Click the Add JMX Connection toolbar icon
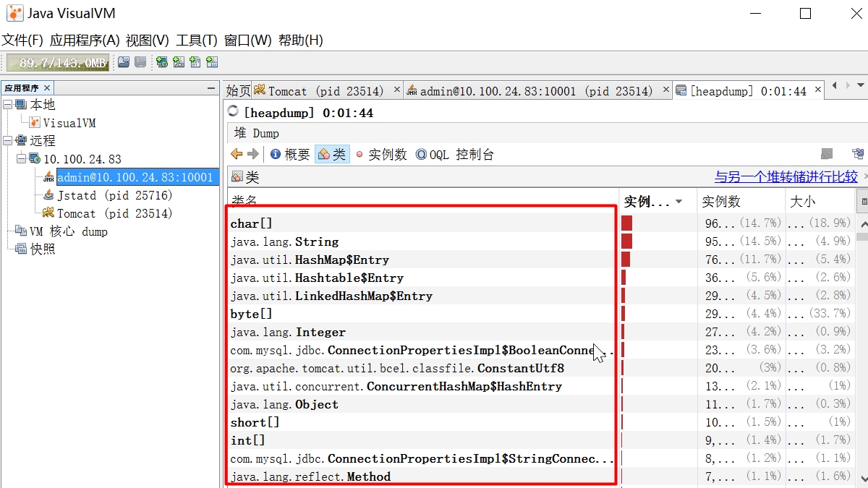This screenshot has height=488, width=868. pyautogui.click(x=178, y=63)
